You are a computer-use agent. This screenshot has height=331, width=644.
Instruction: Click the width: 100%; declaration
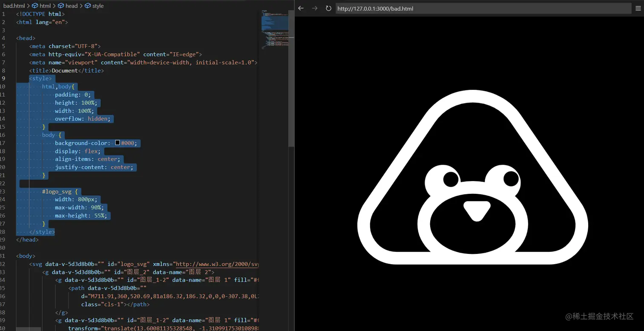point(75,111)
